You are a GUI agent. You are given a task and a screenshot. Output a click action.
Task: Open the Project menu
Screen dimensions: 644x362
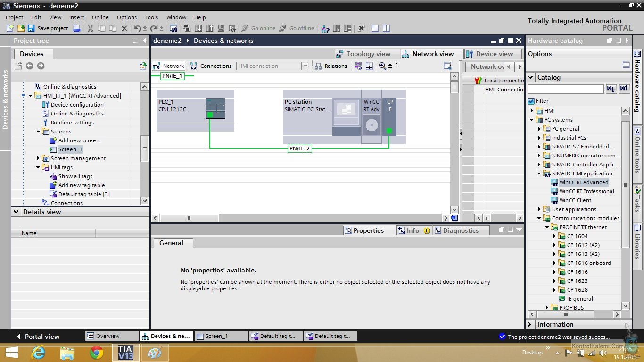click(x=15, y=17)
